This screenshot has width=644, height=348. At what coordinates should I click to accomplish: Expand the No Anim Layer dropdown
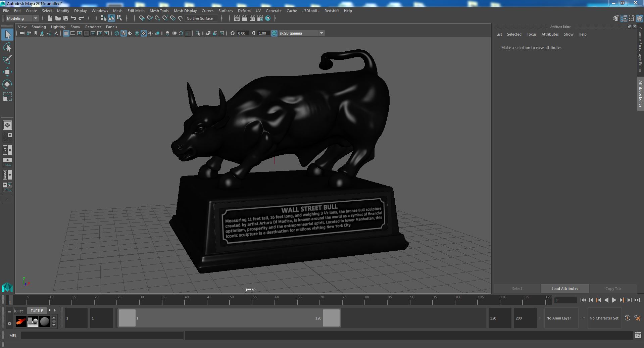click(540, 318)
